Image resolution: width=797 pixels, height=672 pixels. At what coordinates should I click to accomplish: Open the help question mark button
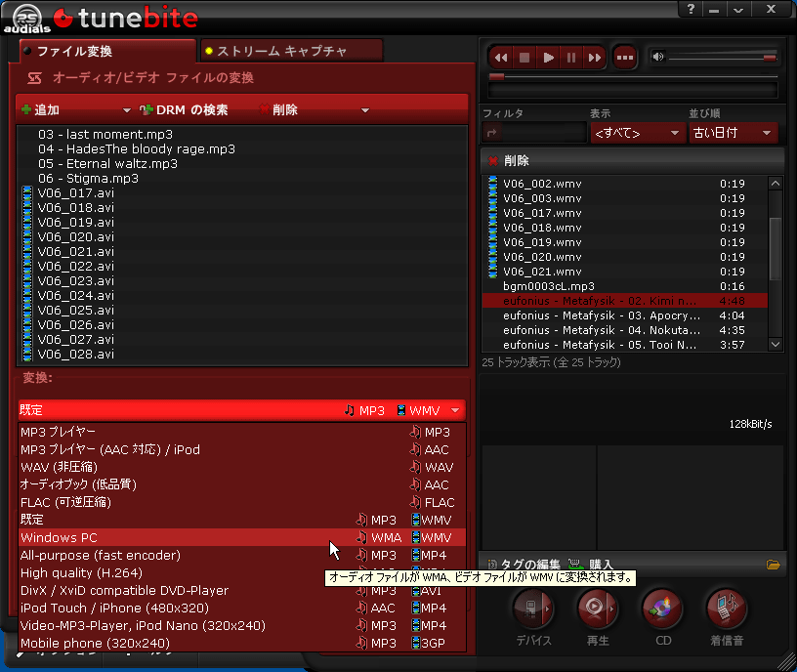[691, 9]
